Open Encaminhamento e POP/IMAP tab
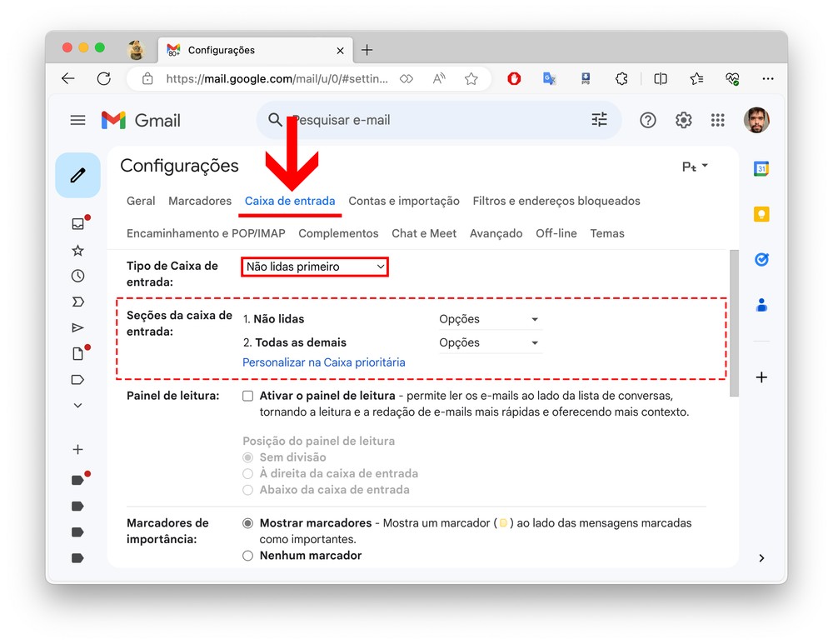833x644 pixels. pyautogui.click(x=206, y=233)
